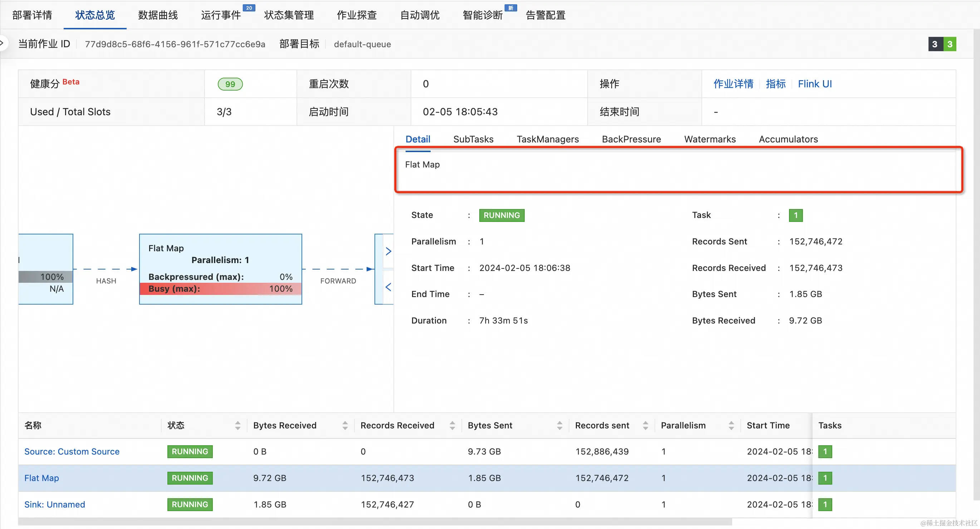Open 作业详情 link
Viewport: 980px width, 529px height.
coord(733,84)
